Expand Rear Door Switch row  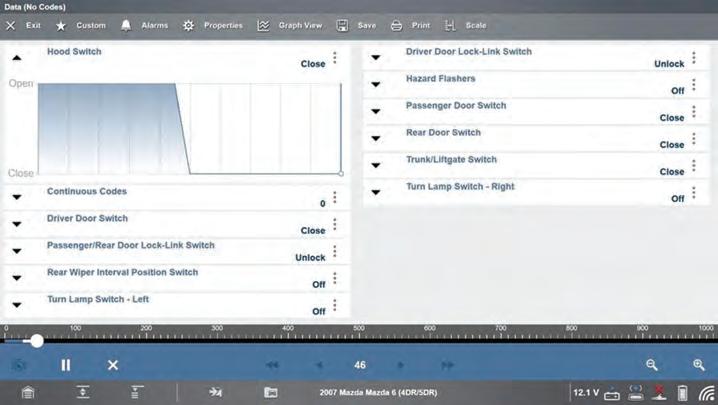click(376, 139)
